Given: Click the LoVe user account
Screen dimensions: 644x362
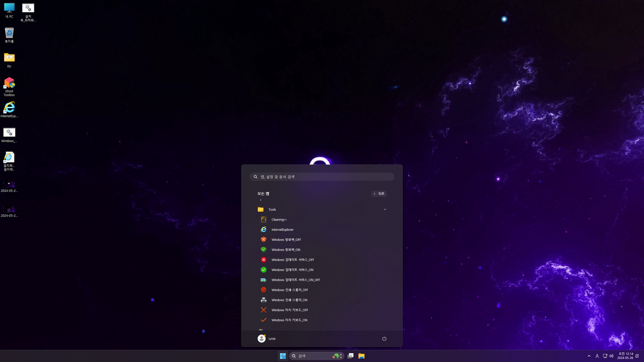Looking at the screenshot, I should (267, 339).
